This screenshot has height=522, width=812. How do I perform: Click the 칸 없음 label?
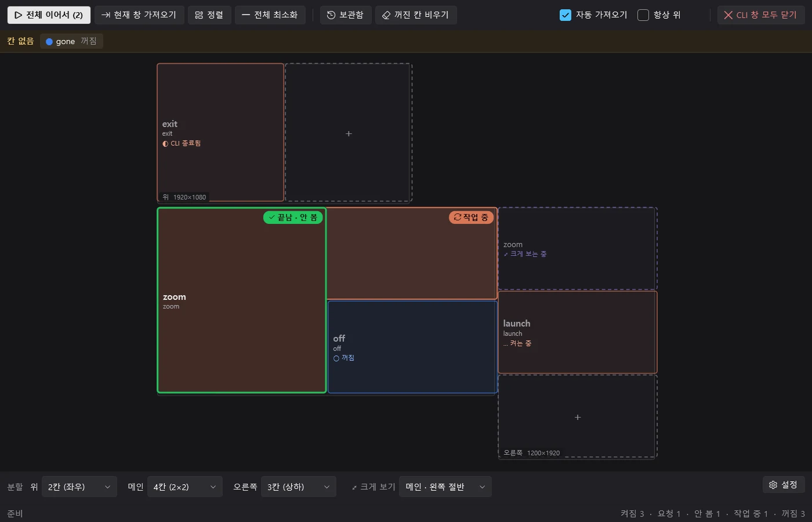[20, 41]
